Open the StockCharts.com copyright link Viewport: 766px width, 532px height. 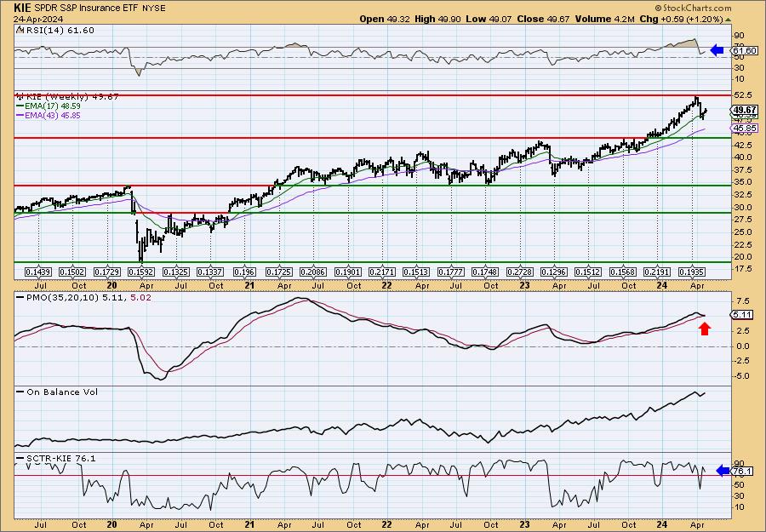(693, 8)
